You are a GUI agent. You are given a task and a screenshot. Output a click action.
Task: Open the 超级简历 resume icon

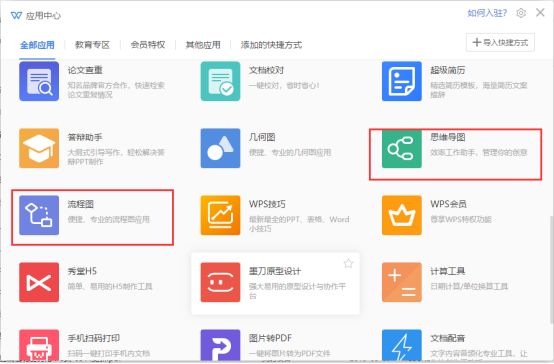[x=402, y=81]
